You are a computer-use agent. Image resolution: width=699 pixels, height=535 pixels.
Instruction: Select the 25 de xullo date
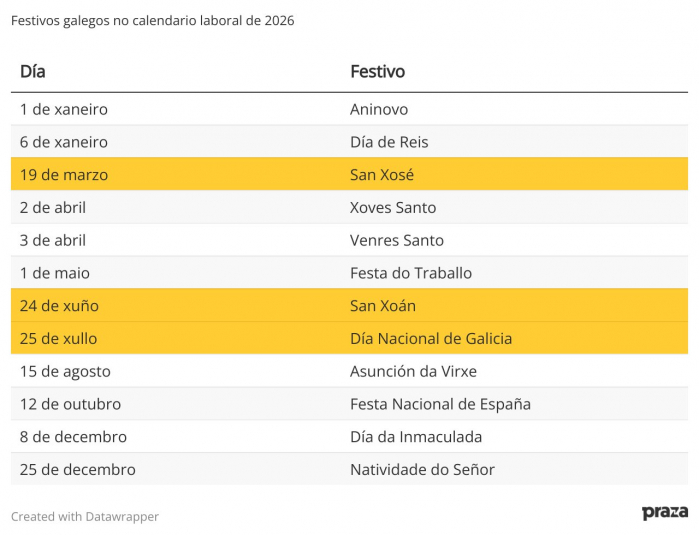tap(58, 338)
